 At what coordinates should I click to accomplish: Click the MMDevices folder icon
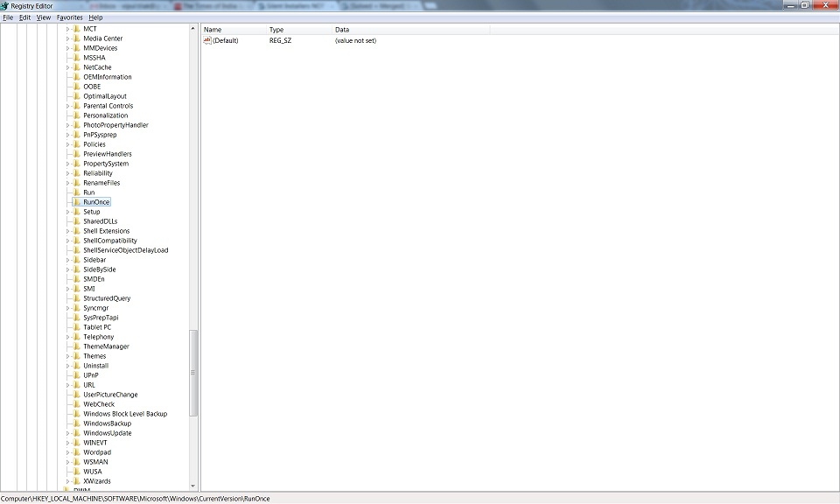click(x=77, y=48)
